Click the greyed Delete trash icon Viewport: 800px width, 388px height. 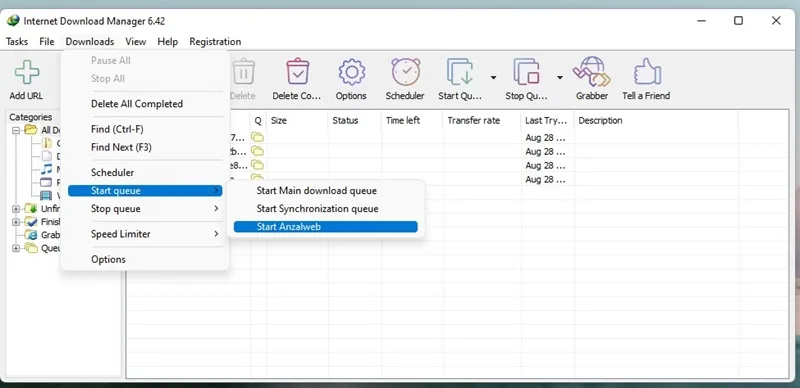(243, 72)
